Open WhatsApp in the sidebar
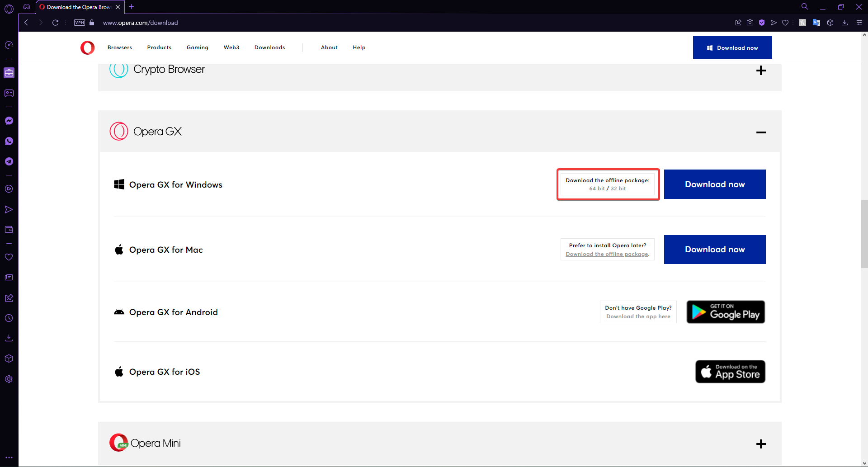 9,141
